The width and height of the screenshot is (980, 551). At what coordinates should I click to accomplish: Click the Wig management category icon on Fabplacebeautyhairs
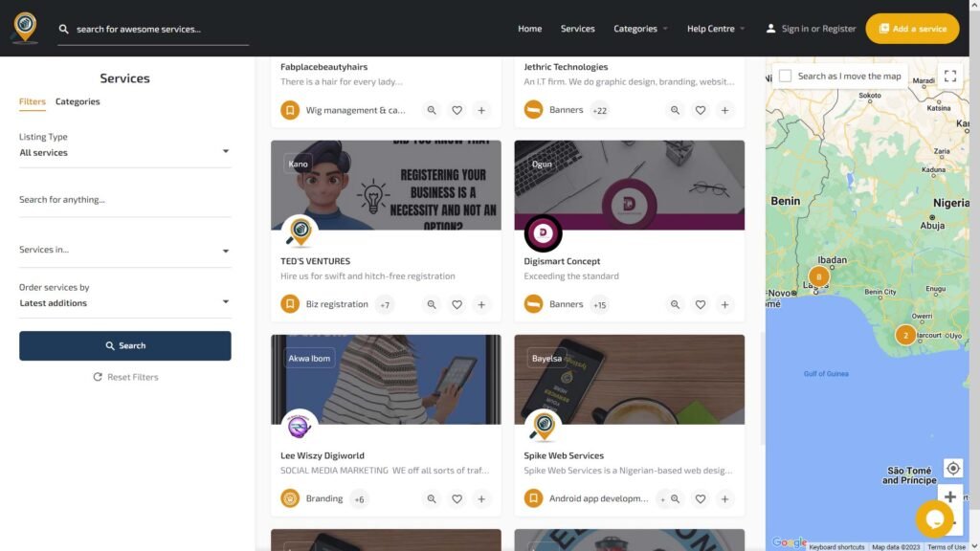pos(291,110)
